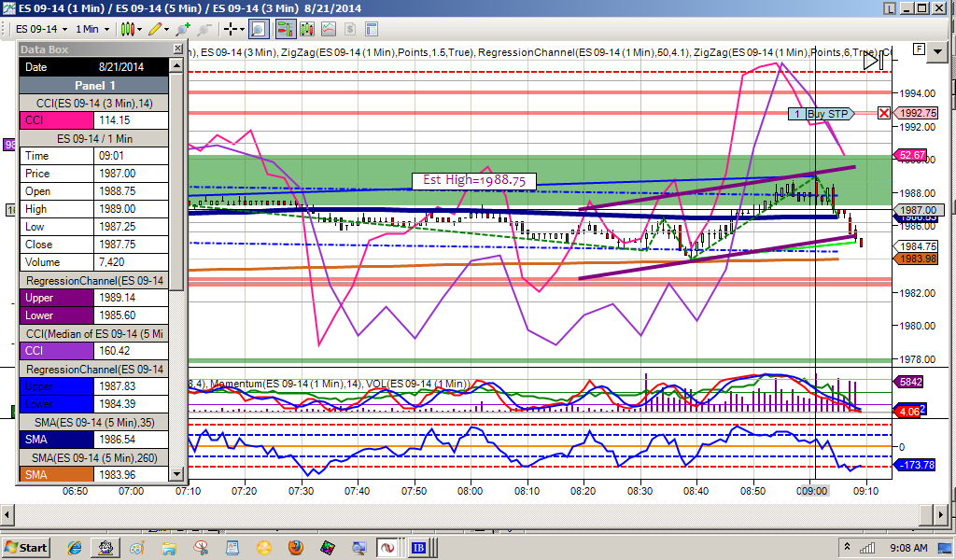
Task: Open the dropdown arrow beside the F button
Action: tap(937, 51)
